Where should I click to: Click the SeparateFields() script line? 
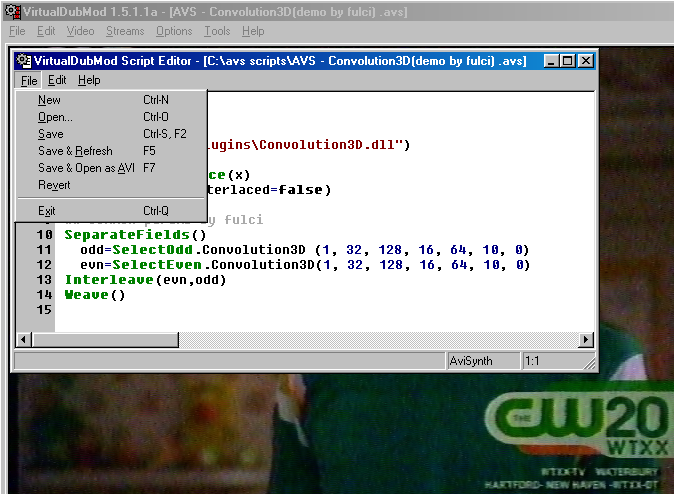tap(135, 235)
